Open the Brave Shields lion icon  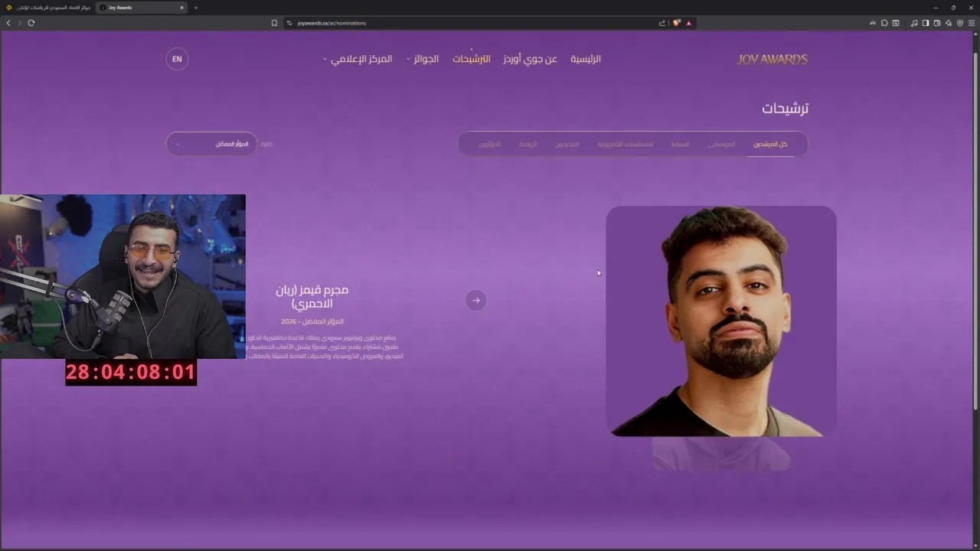(677, 23)
